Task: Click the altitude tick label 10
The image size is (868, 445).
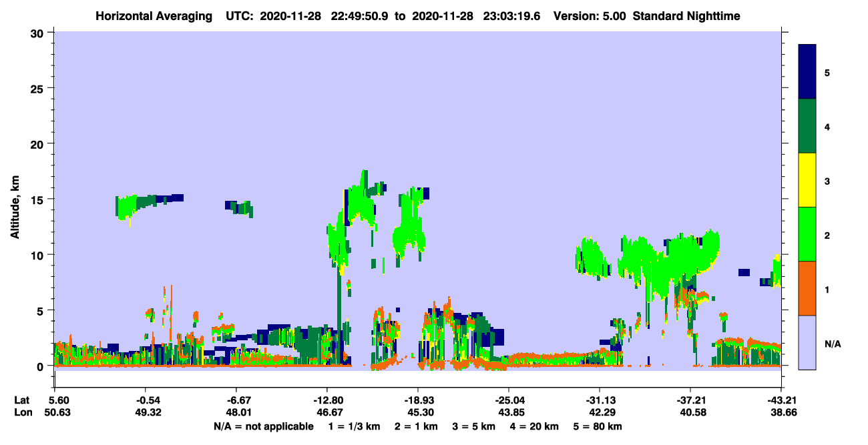Action: [x=39, y=255]
